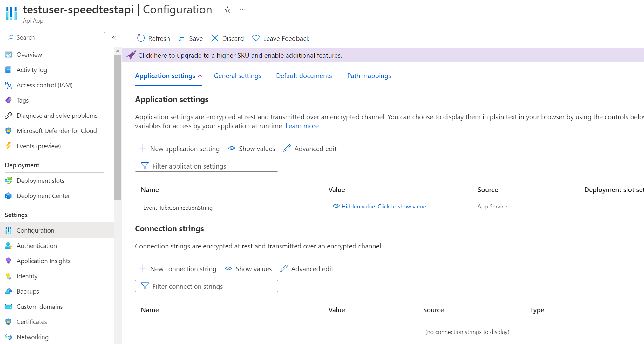The width and height of the screenshot is (644, 344).
Task: Click the Discard X icon
Action: tap(215, 38)
